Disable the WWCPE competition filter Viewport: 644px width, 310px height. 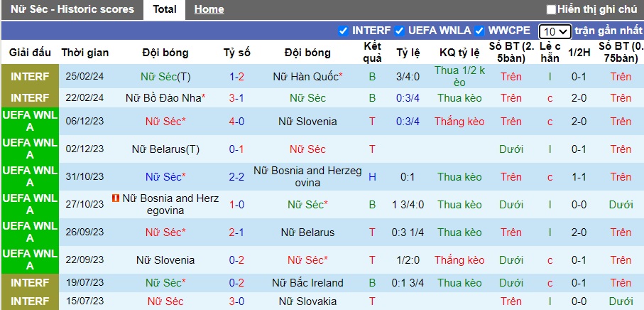(479, 31)
